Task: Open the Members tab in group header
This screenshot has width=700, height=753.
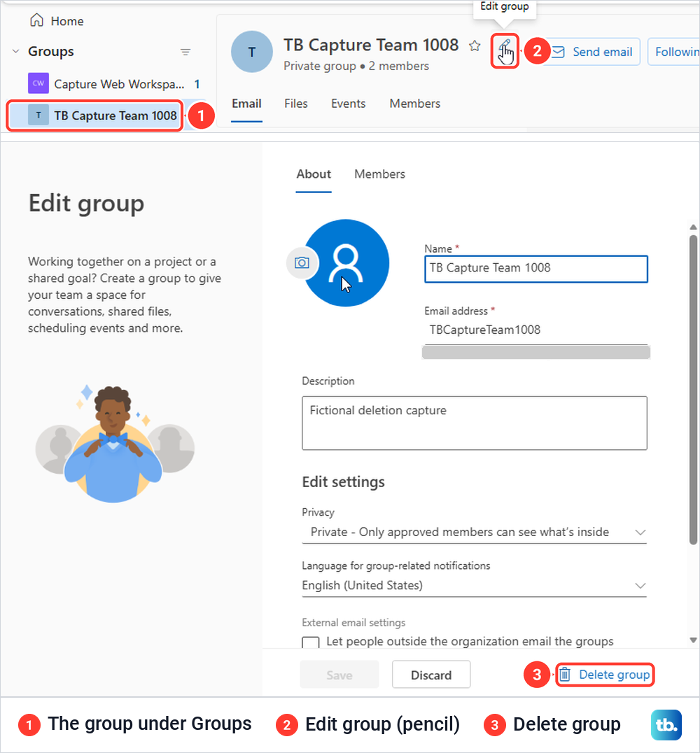Action: [x=414, y=104]
